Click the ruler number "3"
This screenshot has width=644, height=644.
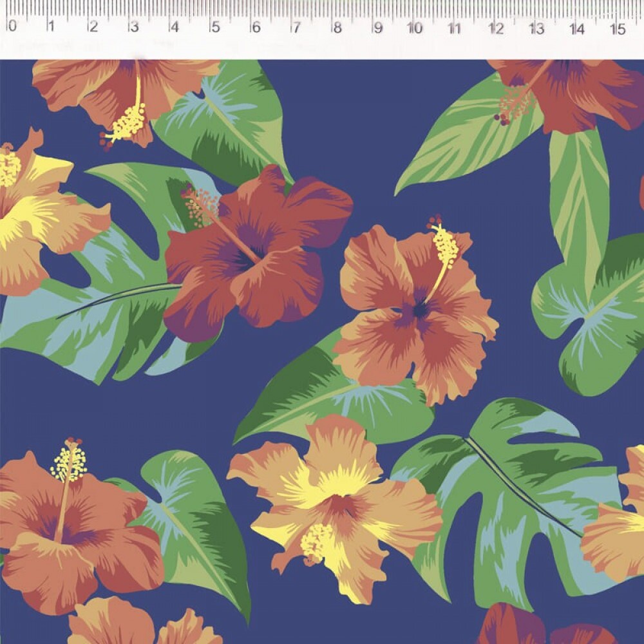134,26
